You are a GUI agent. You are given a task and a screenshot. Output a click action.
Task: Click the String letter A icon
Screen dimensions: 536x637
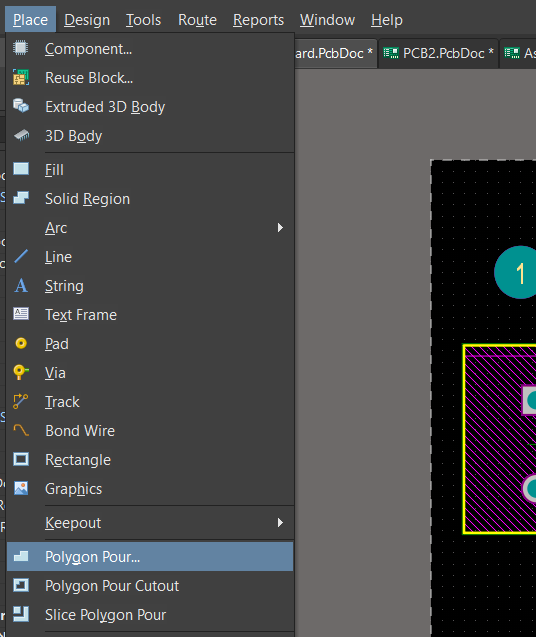21,286
